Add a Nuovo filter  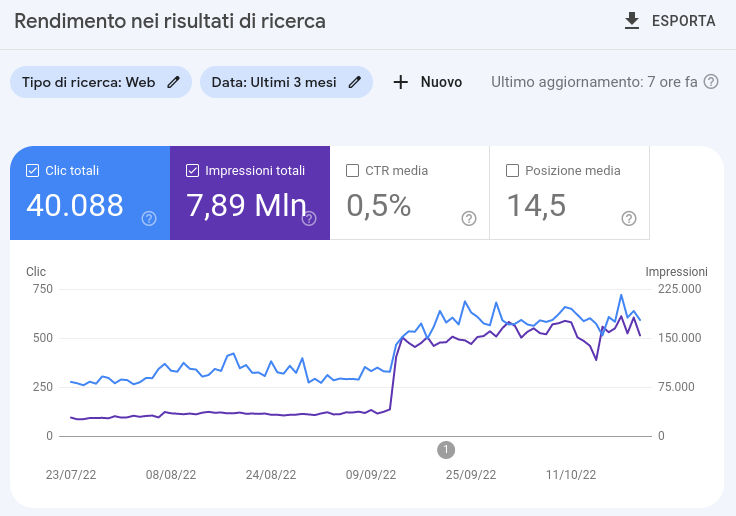[x=428, y=82]
